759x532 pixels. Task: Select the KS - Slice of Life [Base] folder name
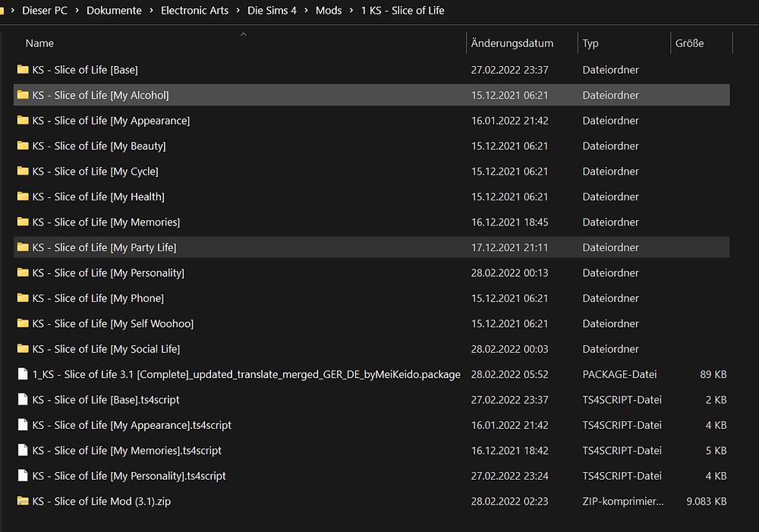tap(85, 70)
